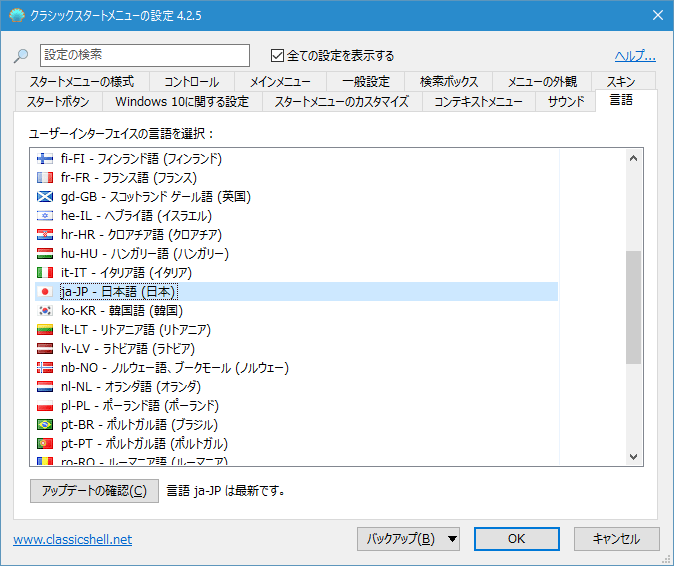Select hu-HU - ハンガリー語 row text
Viewport: 674px width, 566px height.
(145, 254)
